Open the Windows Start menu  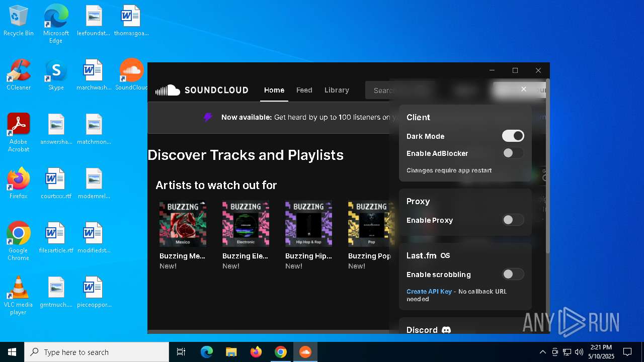click(12, 352)
